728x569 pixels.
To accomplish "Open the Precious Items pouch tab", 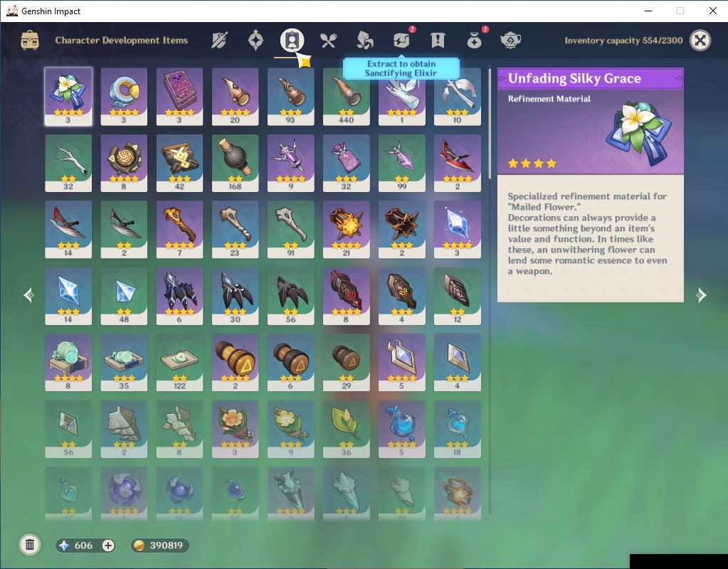I will coord(475,40).
